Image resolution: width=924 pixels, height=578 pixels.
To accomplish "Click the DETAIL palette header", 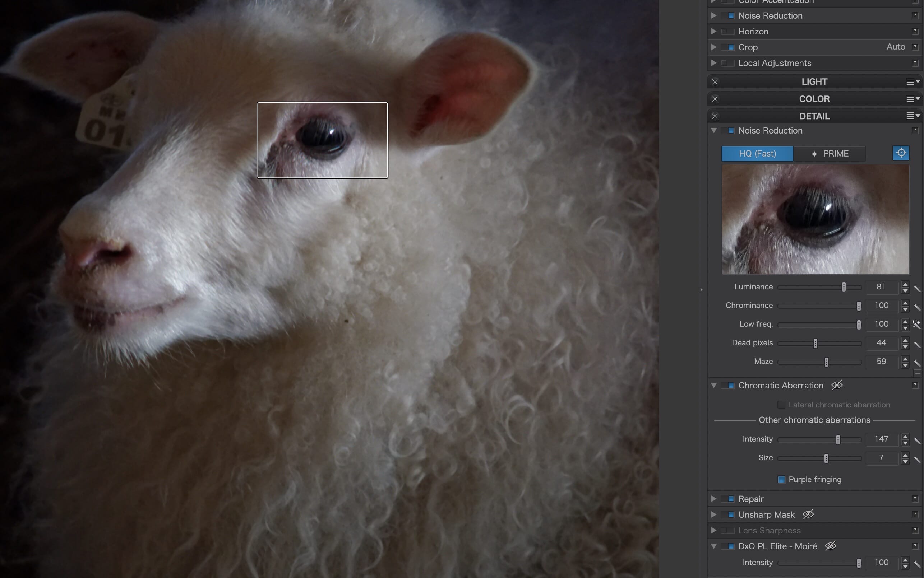I will tap(814, 116).
